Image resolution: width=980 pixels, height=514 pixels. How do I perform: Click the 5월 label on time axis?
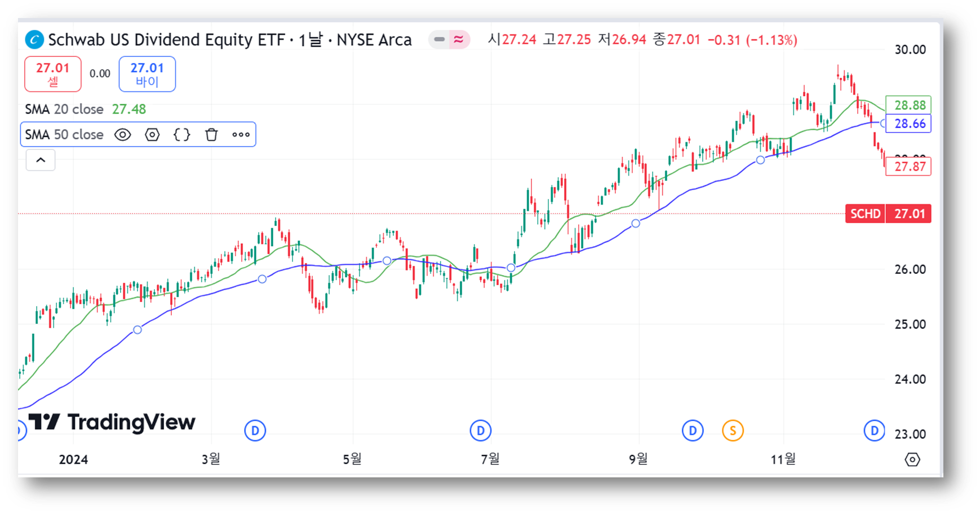352,459
